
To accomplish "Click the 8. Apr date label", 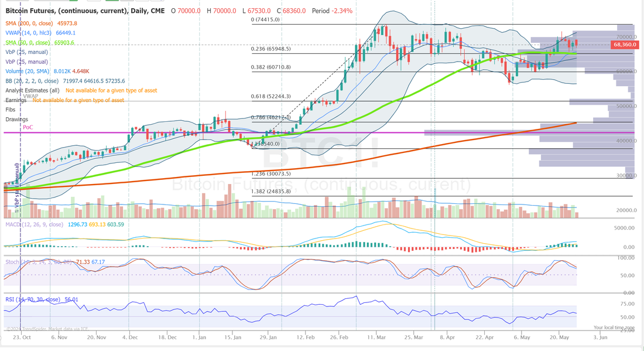I will (447, 338).
